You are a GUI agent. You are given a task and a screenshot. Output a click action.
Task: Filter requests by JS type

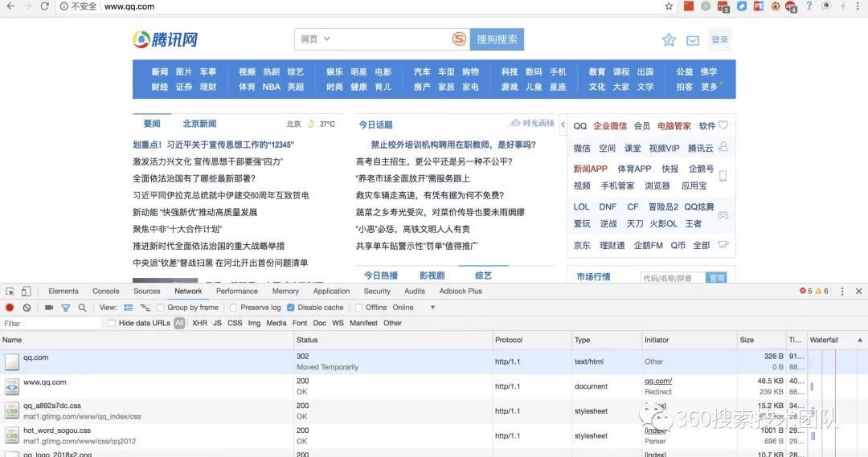(217, 323)
